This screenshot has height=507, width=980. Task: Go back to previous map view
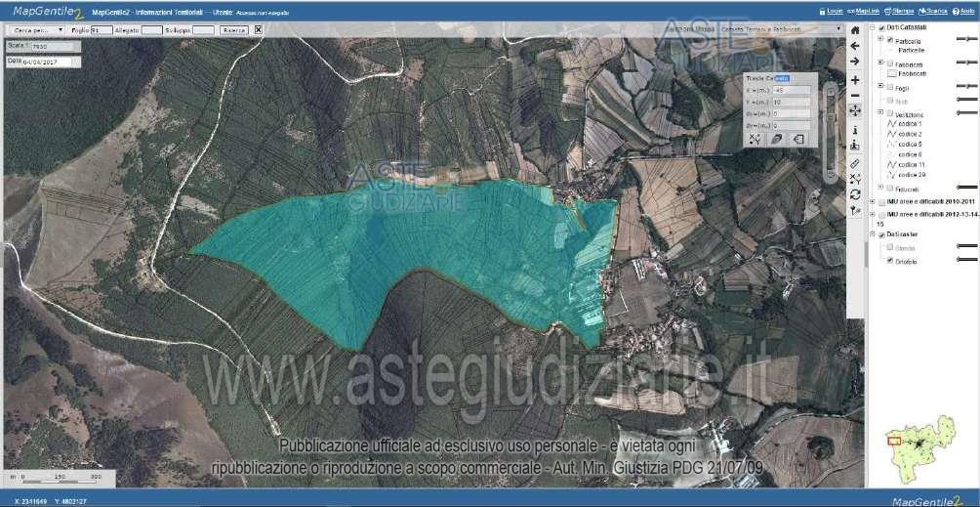click(855, 46)
